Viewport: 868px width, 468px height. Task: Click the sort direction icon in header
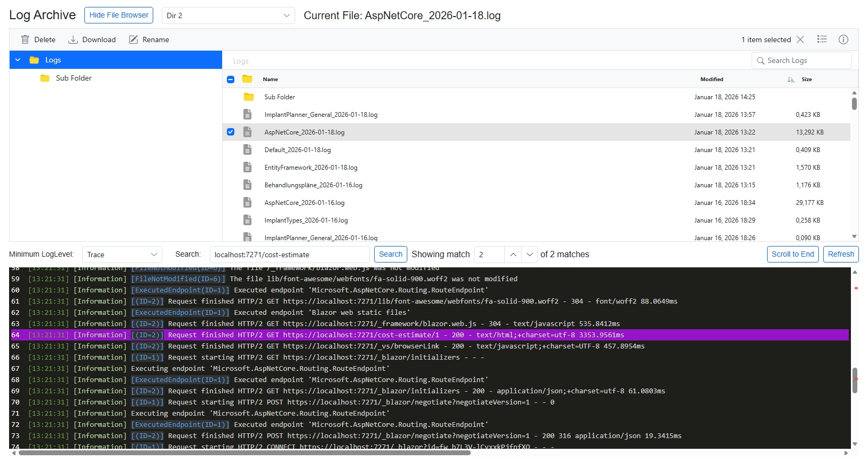pyautogui.click(x=791, y=79)
